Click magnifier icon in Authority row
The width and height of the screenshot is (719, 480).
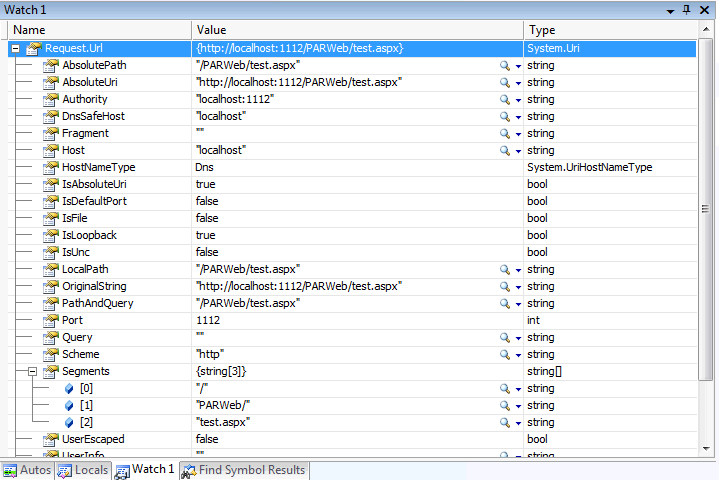click(505, 99)
